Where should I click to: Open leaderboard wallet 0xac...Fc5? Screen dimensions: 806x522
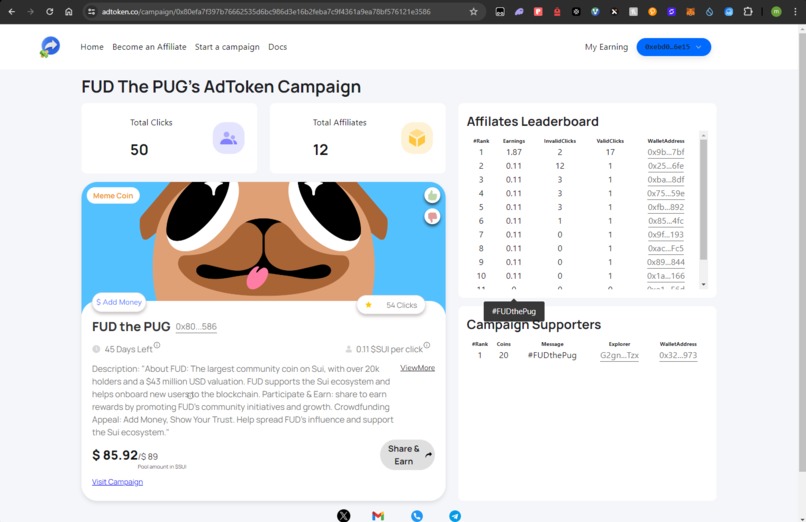[666, 248]
